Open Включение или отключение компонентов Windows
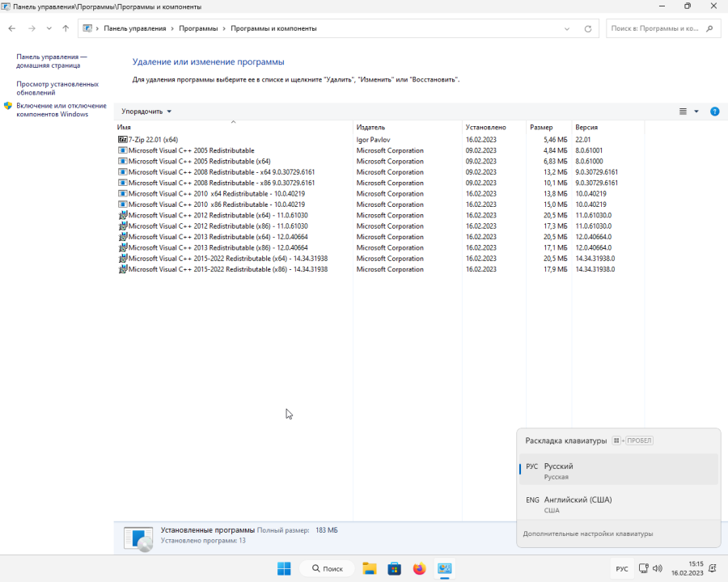 click(61, 110)
